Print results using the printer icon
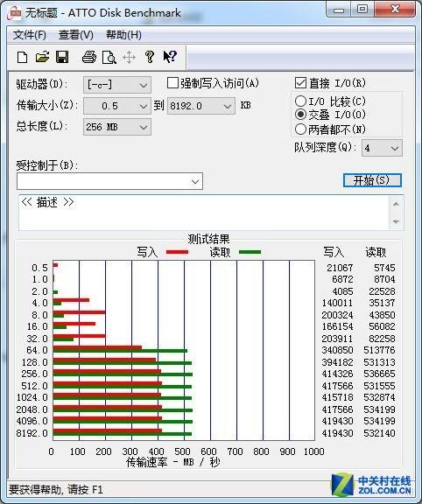 point(88,57)
